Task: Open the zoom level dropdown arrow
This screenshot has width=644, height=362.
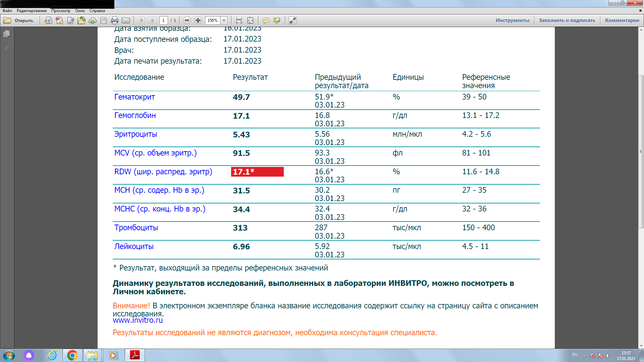Action: pos(224,20)
